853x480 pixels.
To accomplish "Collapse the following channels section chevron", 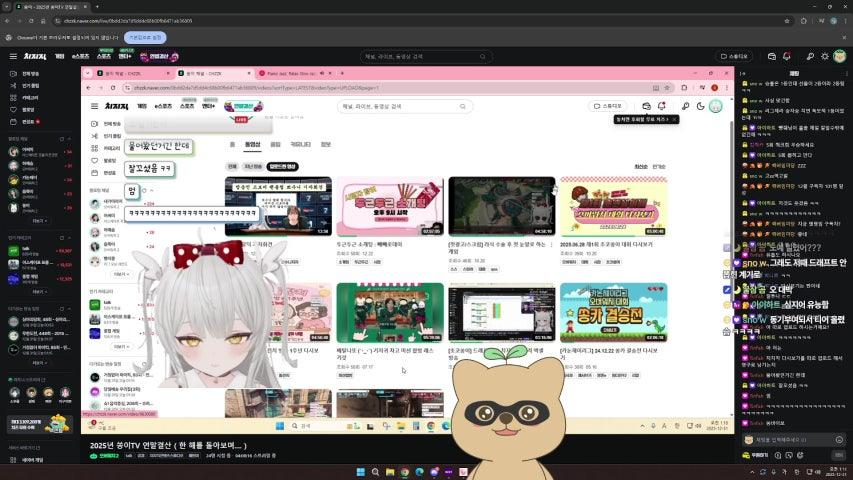I will 69,139.
